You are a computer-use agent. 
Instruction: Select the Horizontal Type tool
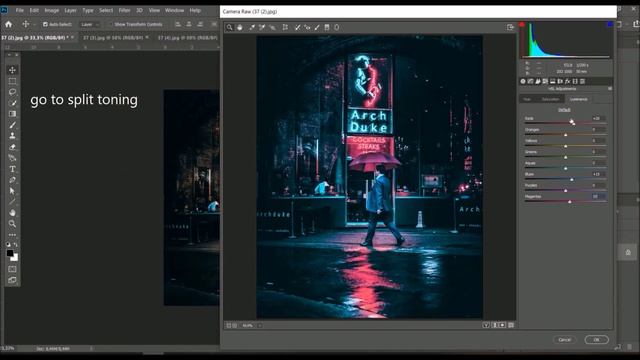click(x=12, y=169)
